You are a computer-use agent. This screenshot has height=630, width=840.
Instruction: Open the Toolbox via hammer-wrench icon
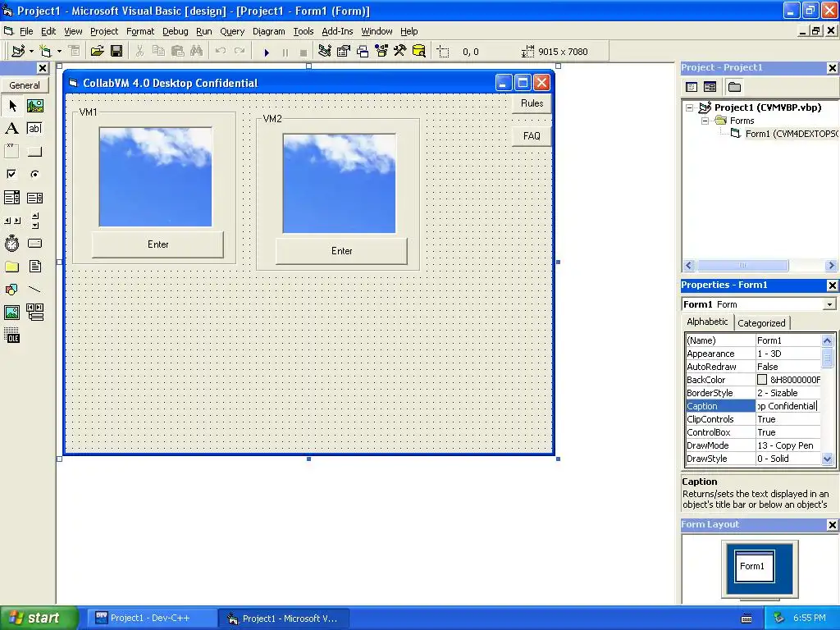click(400, 52)
